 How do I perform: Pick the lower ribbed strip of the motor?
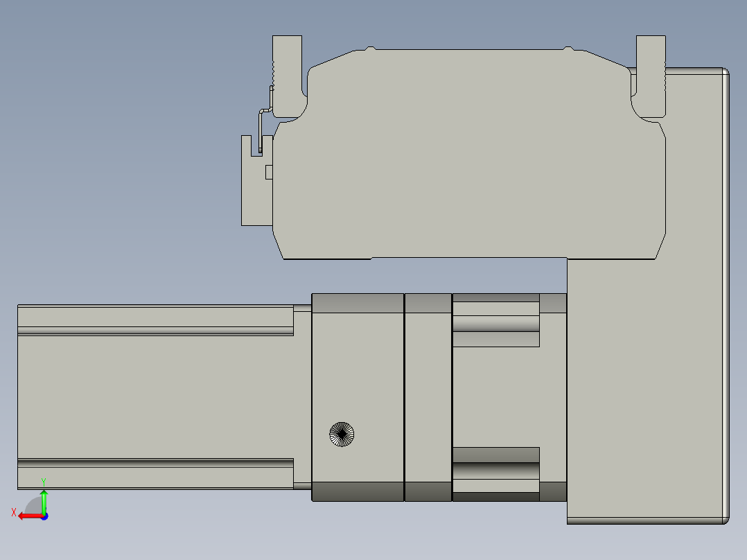[x=155, y=462]
